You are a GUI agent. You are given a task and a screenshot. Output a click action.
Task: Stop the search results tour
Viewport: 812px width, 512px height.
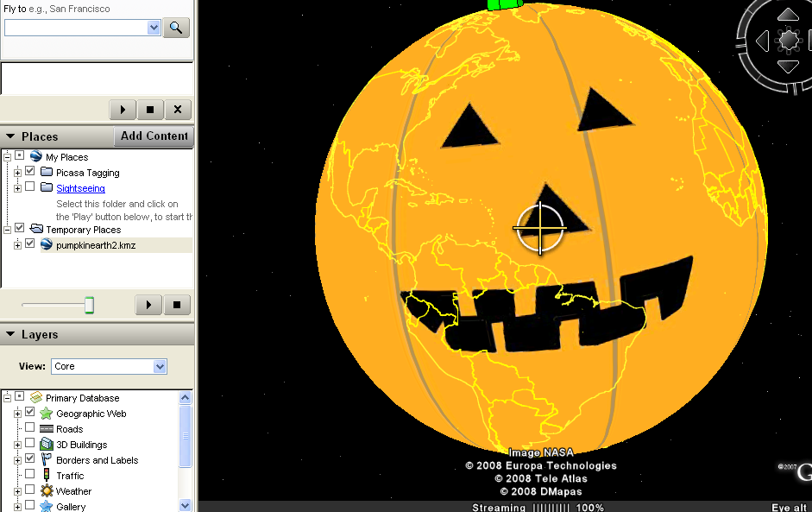pyautogui.click(x=150, y=110)
